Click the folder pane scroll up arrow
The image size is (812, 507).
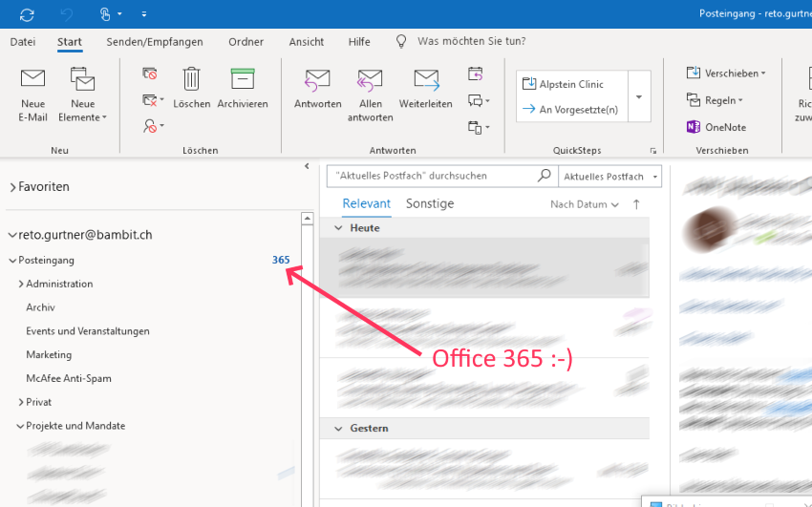[307, 219]
